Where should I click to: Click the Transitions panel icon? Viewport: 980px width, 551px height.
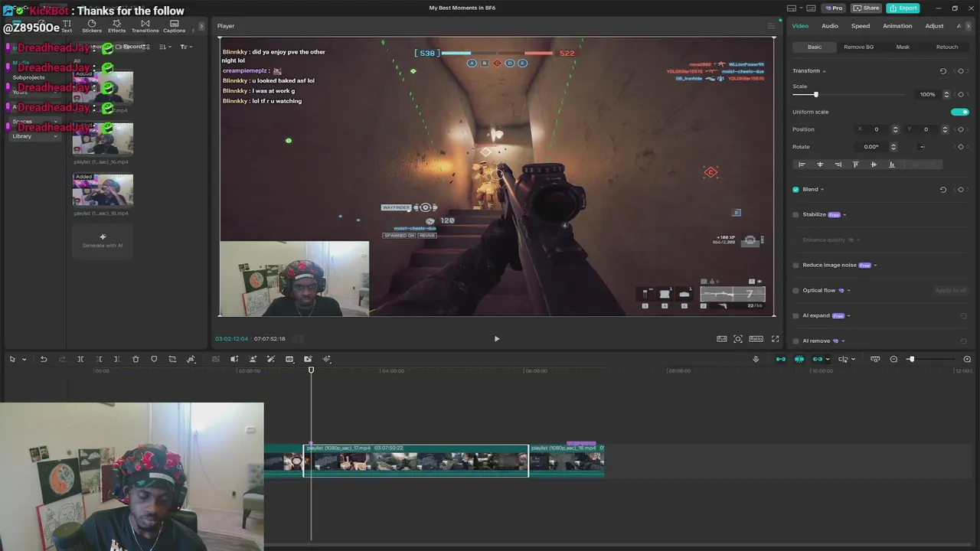[x=145, y=26]
